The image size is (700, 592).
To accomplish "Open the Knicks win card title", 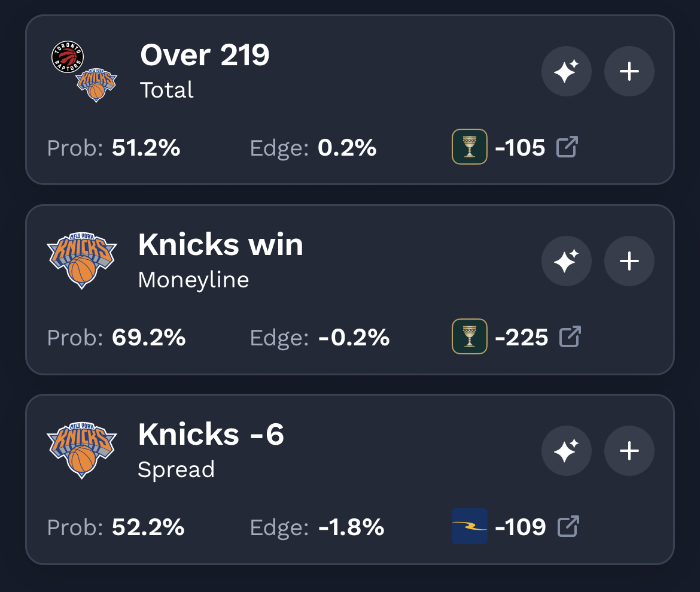I will pos(220,245).
